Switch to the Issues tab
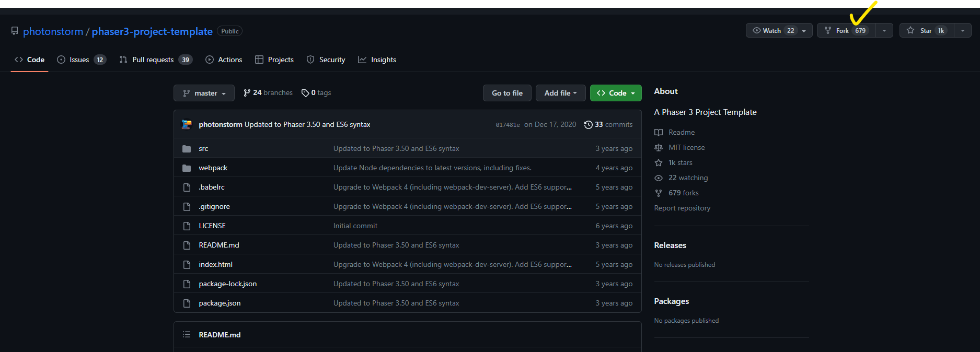Screen dimensions: 980x352 coord(81,60)
